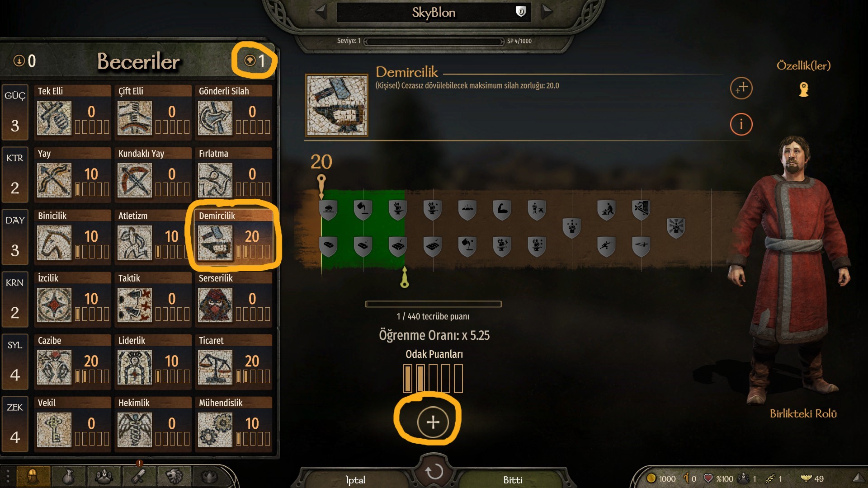Click the Bitti button
The width and height of the screenshot is (868, 488).
click(513, 480)
